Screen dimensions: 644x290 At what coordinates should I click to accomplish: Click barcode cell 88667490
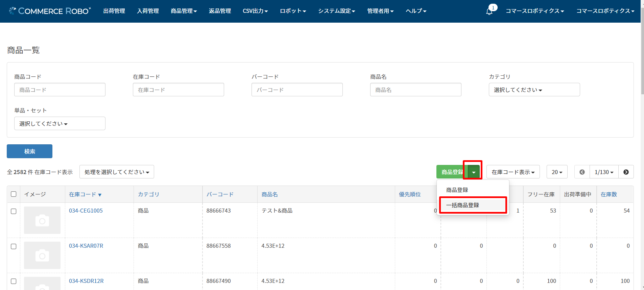click(x=219, y=281)
